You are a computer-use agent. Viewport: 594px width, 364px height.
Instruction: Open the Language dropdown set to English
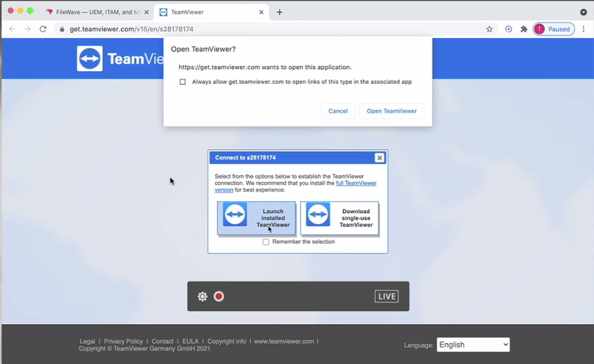click(x=473, y=345)
